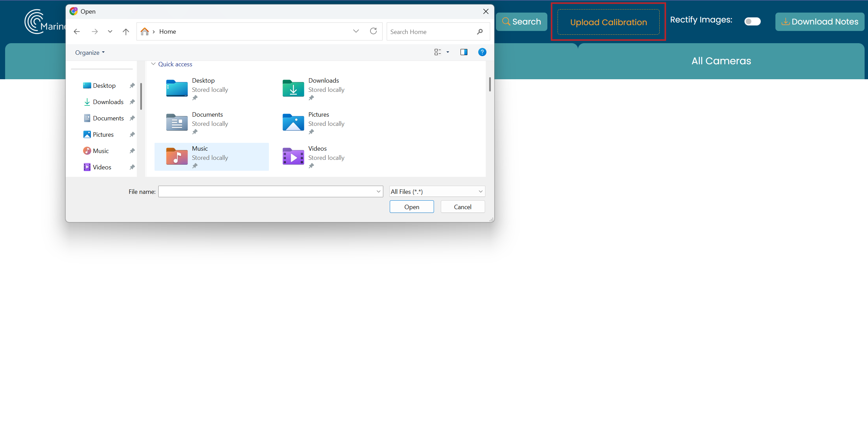The image size is (868, 437).
Task: Click the up-one-level arrow icon
Action: pyautogui.click(x=126, y=32)
